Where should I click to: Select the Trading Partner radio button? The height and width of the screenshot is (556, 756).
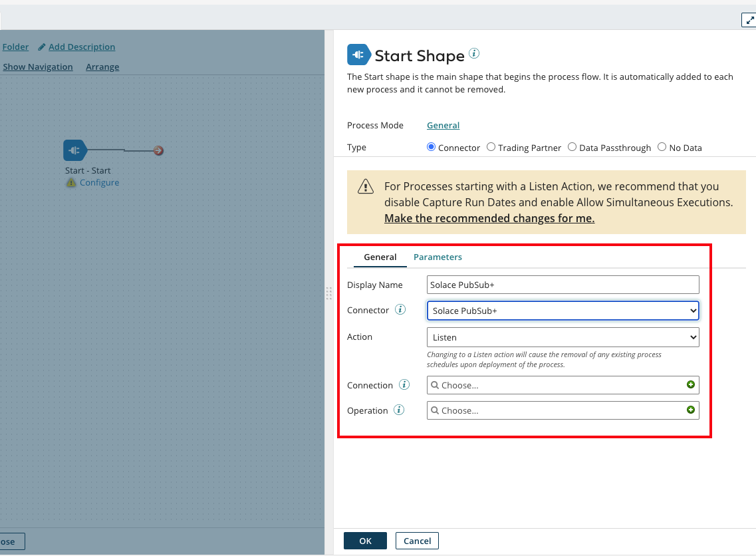tap(491, 147)
